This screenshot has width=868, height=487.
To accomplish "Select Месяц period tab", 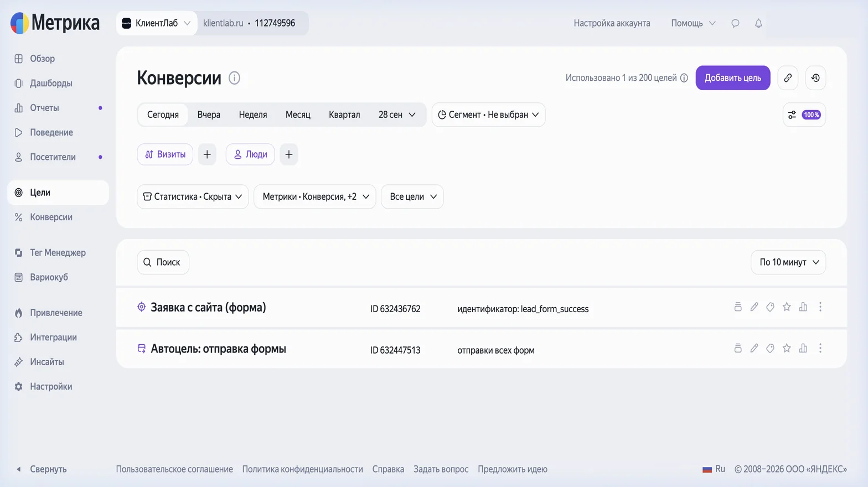I will (298, 115).
